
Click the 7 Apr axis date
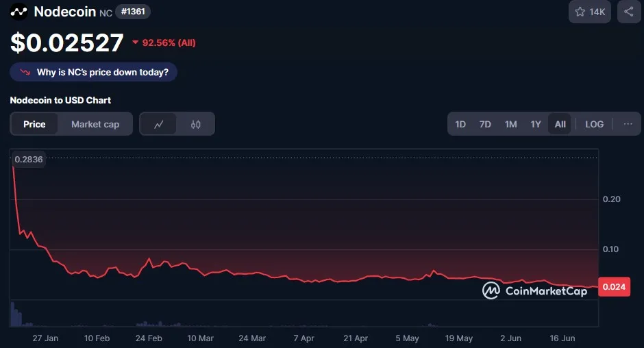[304, 338]
